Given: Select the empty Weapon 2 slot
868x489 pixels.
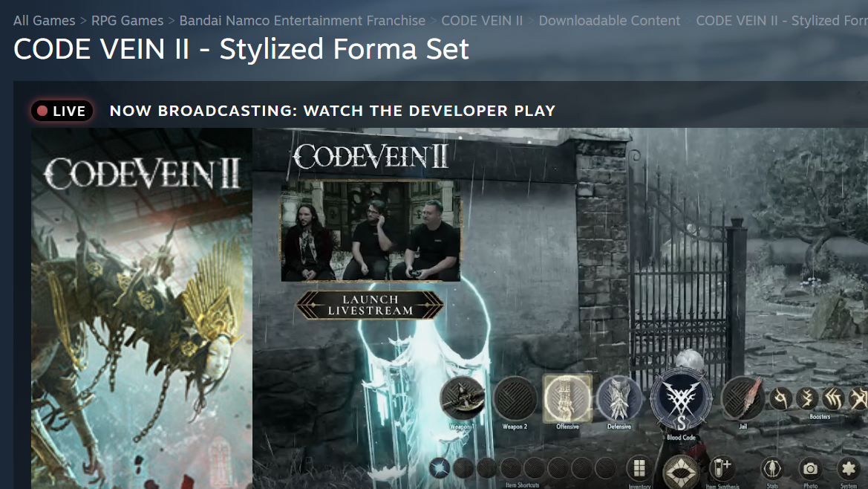Looking at the screenshot, I should [515, 398].
